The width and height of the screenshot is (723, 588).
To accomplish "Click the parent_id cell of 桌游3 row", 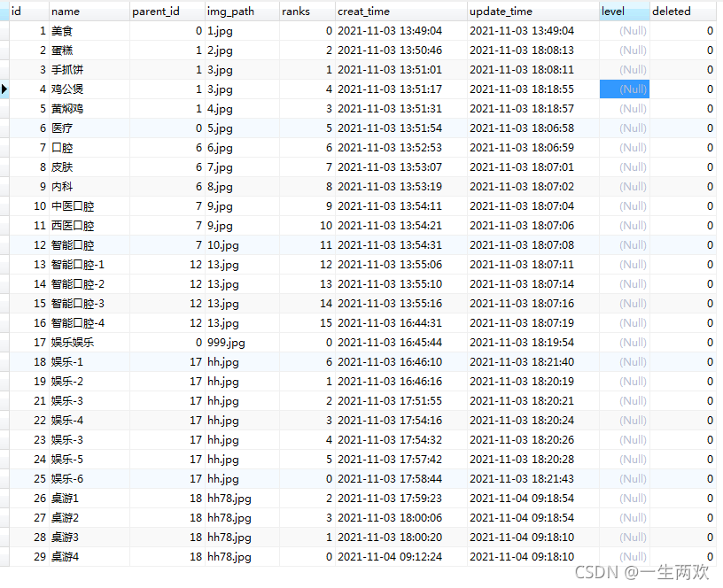I will [167, 538].
